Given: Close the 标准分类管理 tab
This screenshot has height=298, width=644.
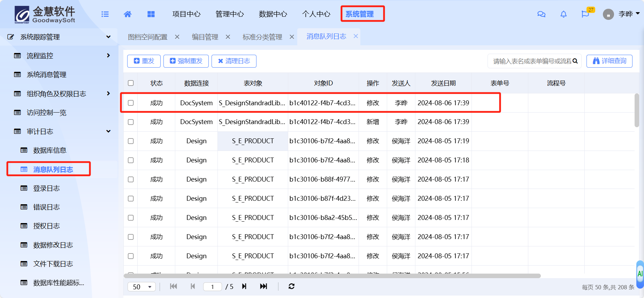Looking at the screenshot, I should pos(292,37).
